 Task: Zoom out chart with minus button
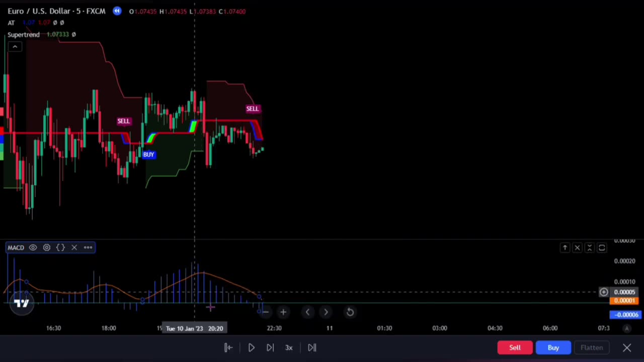point(265,312)
